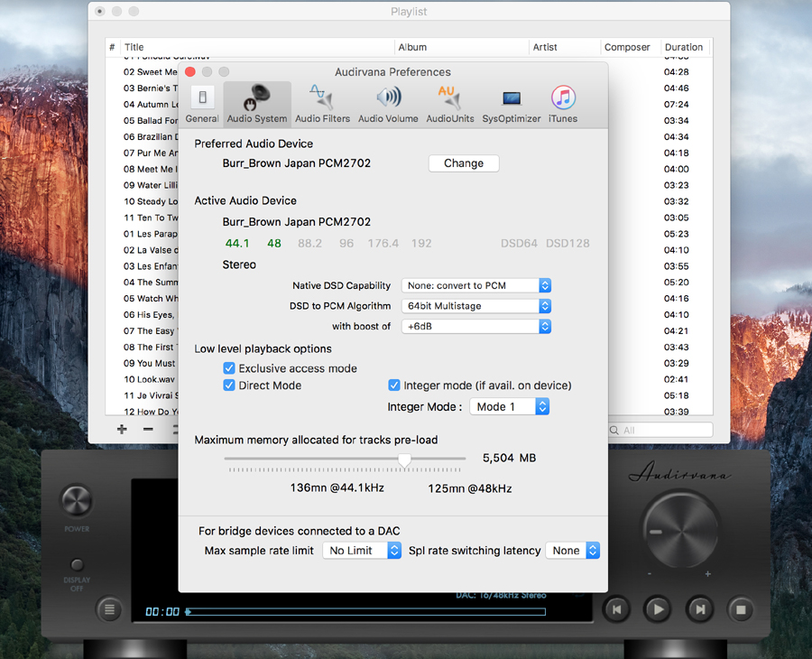Select the "11 Ten To Tw" track
The image size is (812, 659).
coord(150,218)
